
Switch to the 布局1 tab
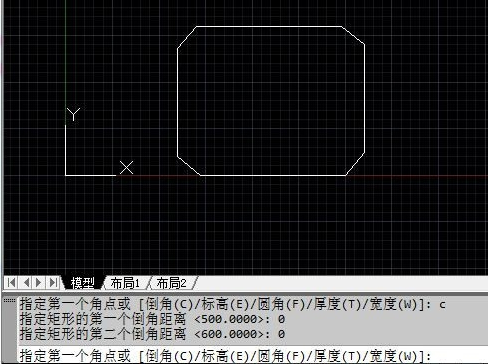pos(125,283)
